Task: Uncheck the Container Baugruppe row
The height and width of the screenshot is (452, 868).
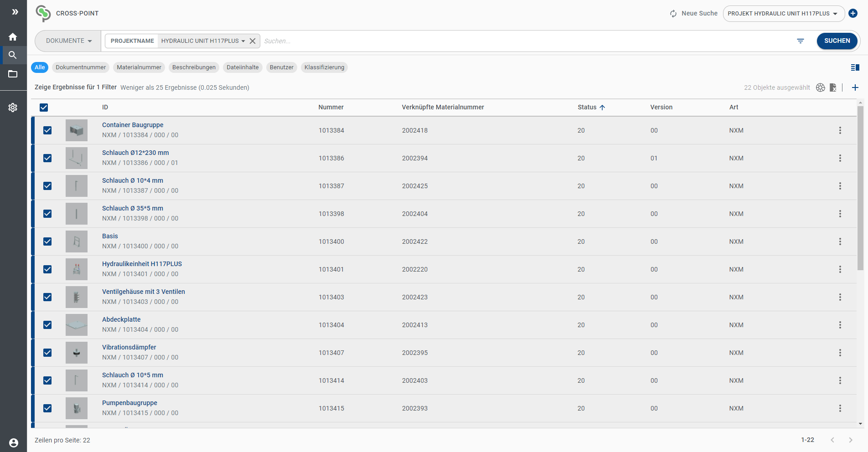Action: point(47,130)
